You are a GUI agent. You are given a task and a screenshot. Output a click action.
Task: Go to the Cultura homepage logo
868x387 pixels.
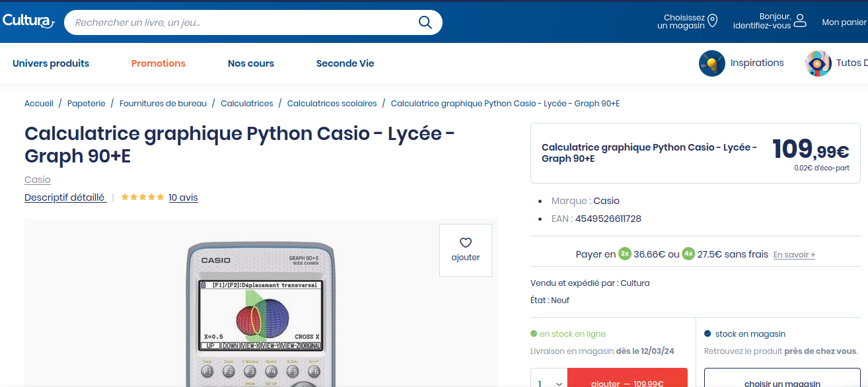[x=28, y=22]
